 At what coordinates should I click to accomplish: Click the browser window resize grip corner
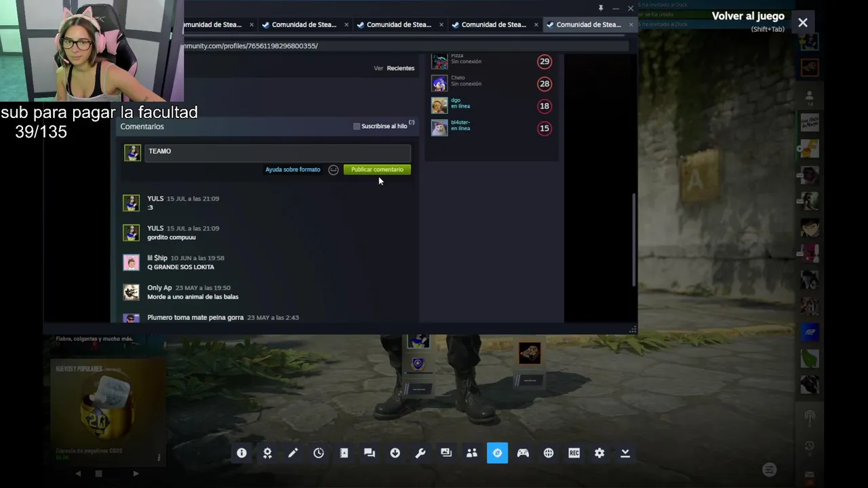tap(632, 329)
